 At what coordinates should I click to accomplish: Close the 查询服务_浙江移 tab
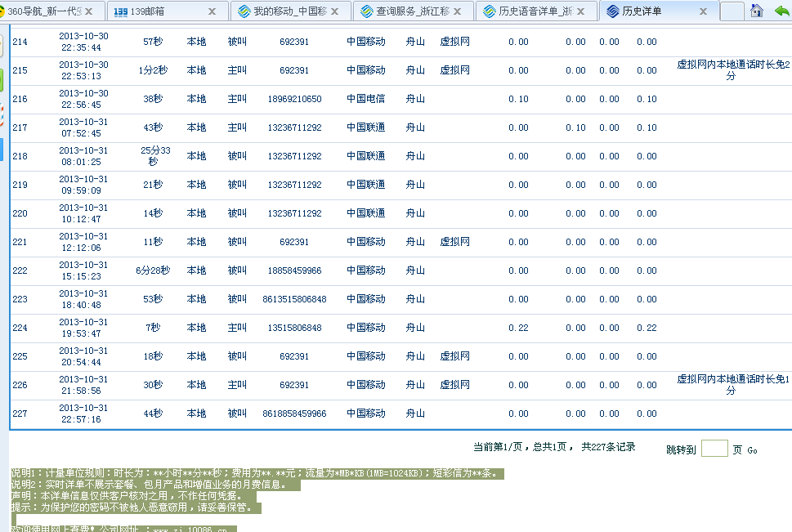[458, 12]
